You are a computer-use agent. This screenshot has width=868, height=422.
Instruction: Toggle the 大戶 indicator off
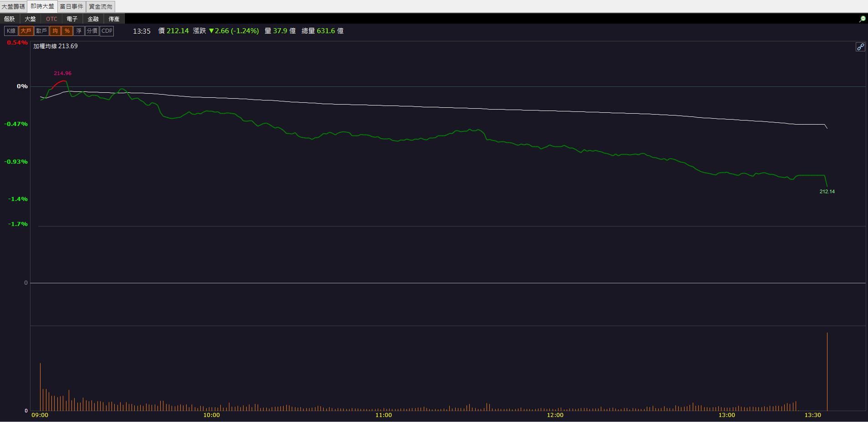coord(26,31)
